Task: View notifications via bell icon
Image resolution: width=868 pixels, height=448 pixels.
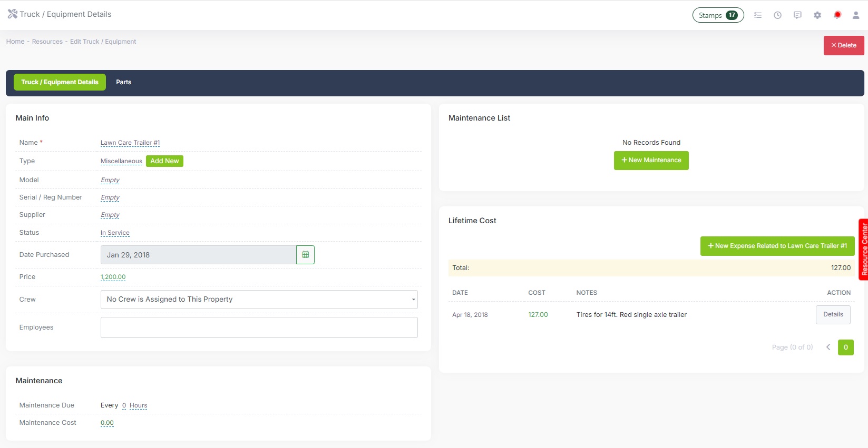Action: (837, 15)
